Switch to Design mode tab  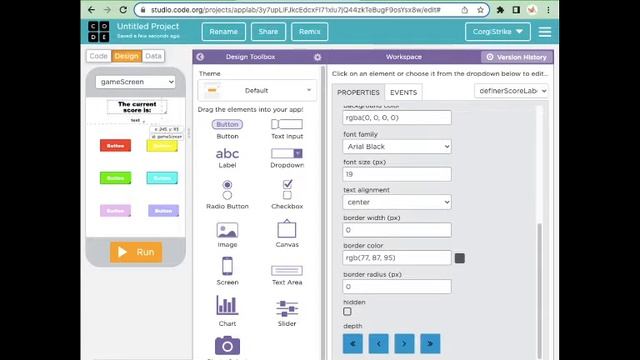127,56
